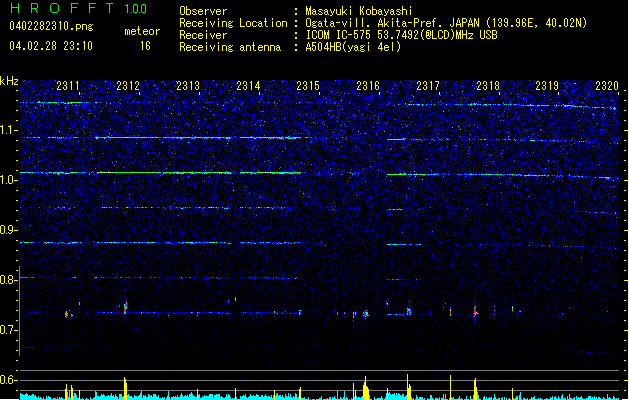629x400 pixels.
Task: Click time marker 2311
Action: (68, 86)
